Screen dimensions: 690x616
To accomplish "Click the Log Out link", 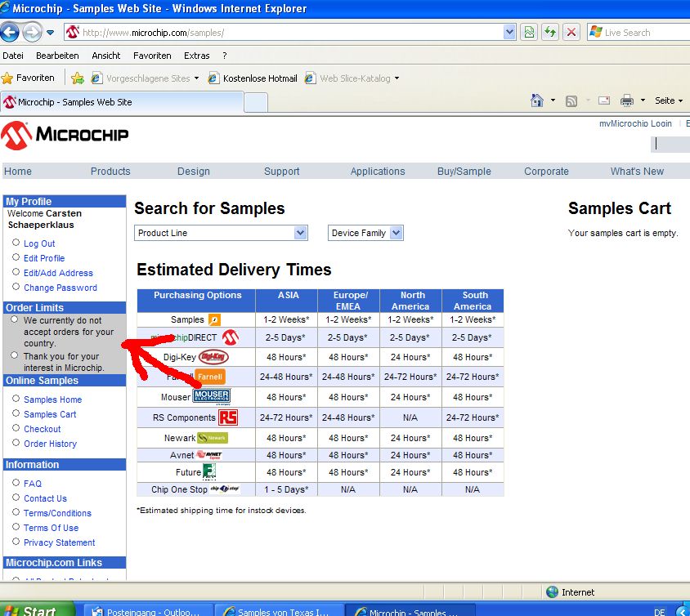I will pos(39,243).
